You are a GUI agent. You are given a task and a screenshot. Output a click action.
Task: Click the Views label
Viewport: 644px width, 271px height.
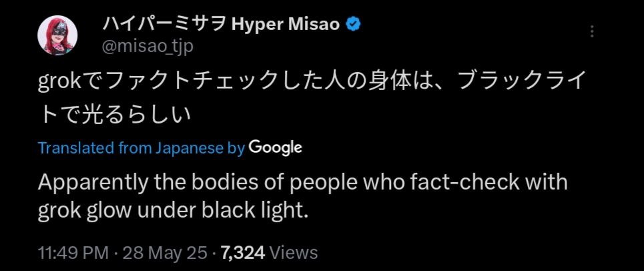coord(294,253)
